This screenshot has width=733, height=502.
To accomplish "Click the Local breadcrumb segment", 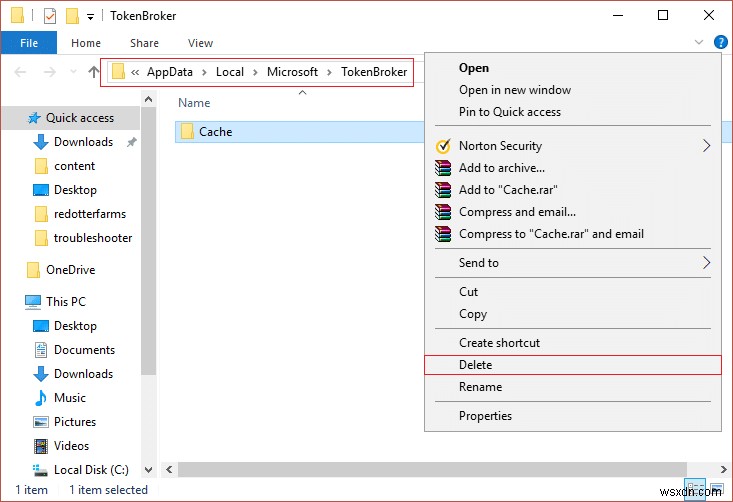I will click(x=230, y=72).
